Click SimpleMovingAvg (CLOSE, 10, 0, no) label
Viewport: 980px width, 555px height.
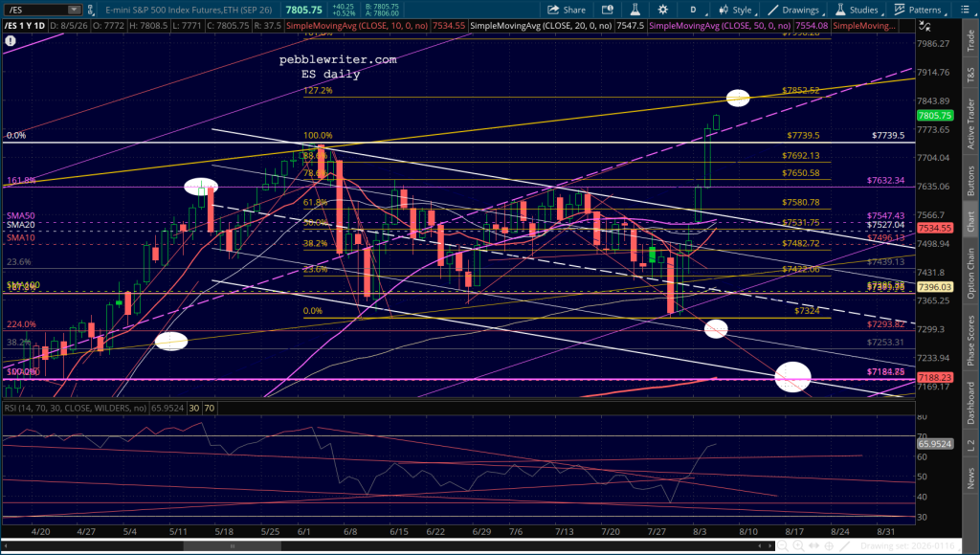coord(357,26)
